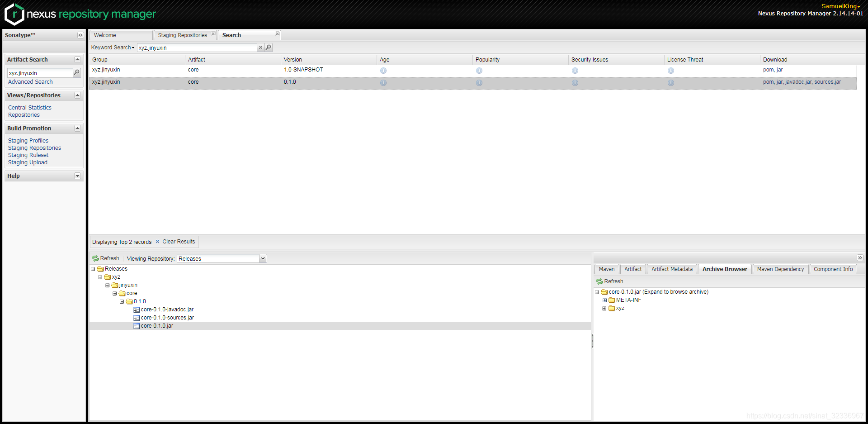Viewport: 868px width, 424px height.
Task: Collapse the 0.1.0 folder node
Action: click(x=122, y=301)
